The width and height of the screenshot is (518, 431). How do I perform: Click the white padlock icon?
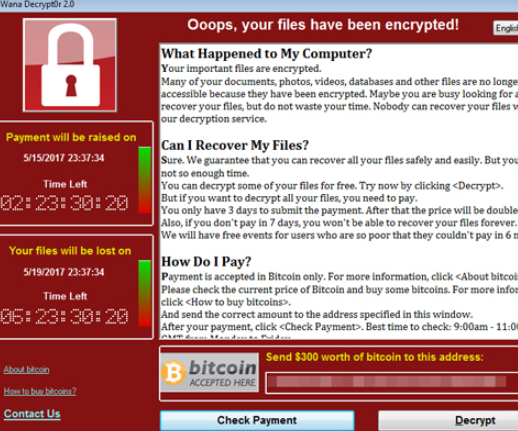[x=71, y=65]
